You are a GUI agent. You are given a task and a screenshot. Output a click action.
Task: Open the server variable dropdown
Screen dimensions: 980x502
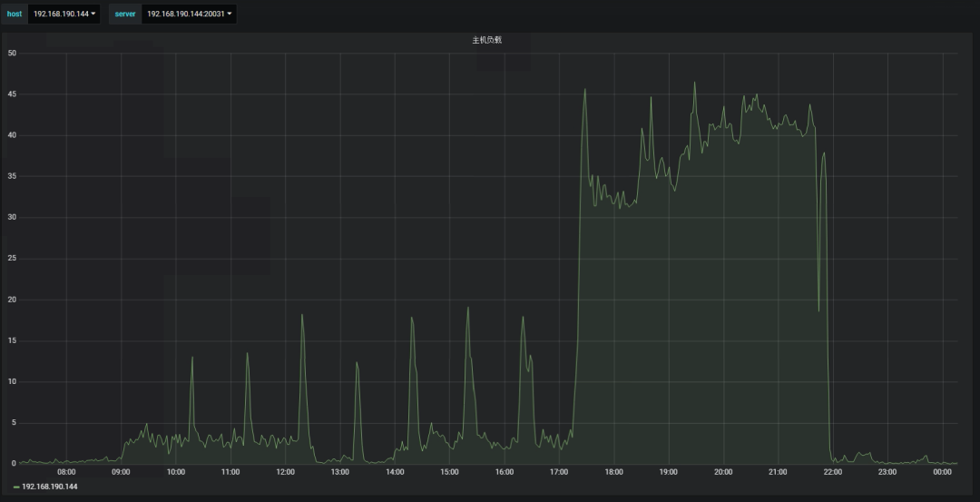189,14
